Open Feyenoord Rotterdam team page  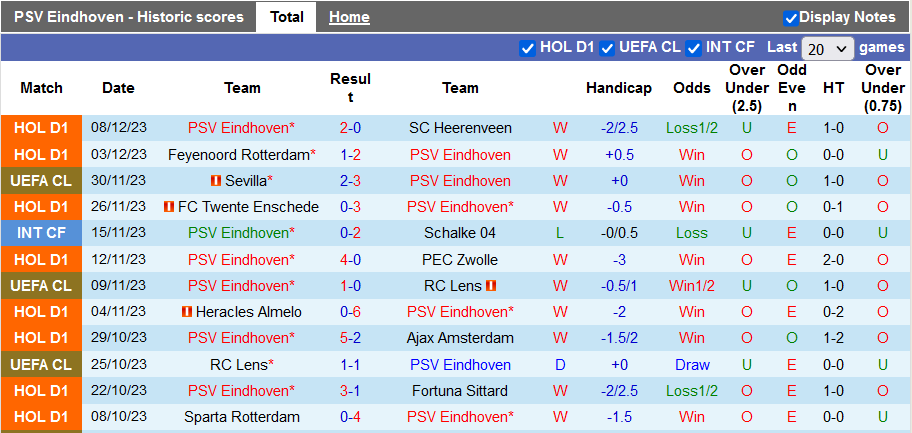(238, 155)
